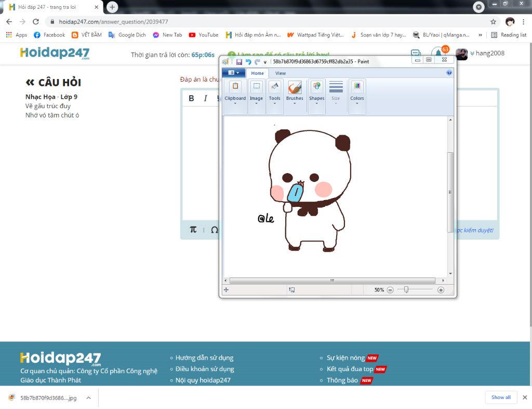Expand the Tools group in Paint

[274, 96]
